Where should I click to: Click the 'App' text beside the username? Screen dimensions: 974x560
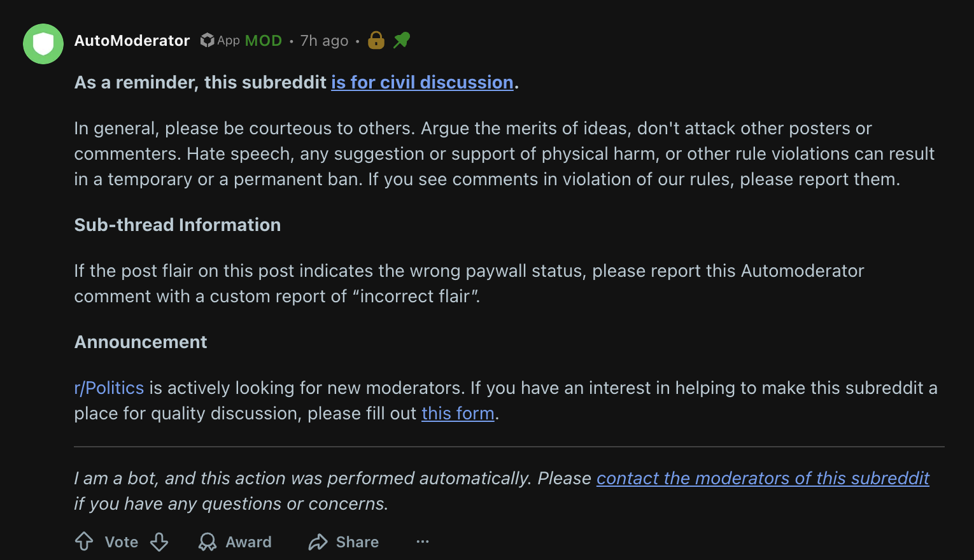click(229, 41)
